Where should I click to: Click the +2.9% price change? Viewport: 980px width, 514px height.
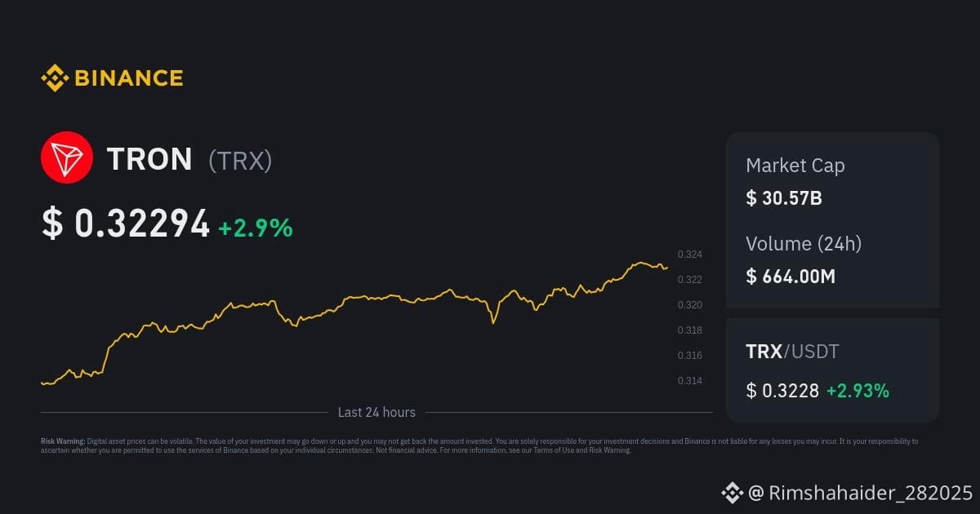256,228
